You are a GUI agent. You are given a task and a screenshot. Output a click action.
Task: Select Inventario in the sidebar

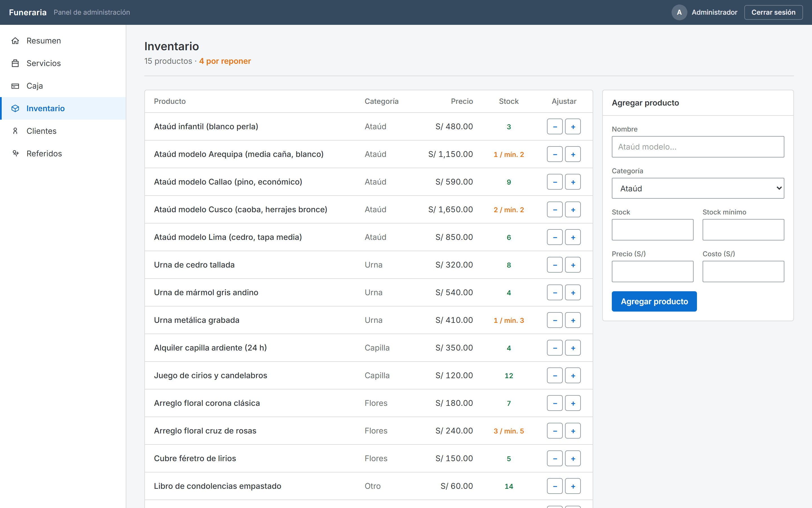pos(63,108)
